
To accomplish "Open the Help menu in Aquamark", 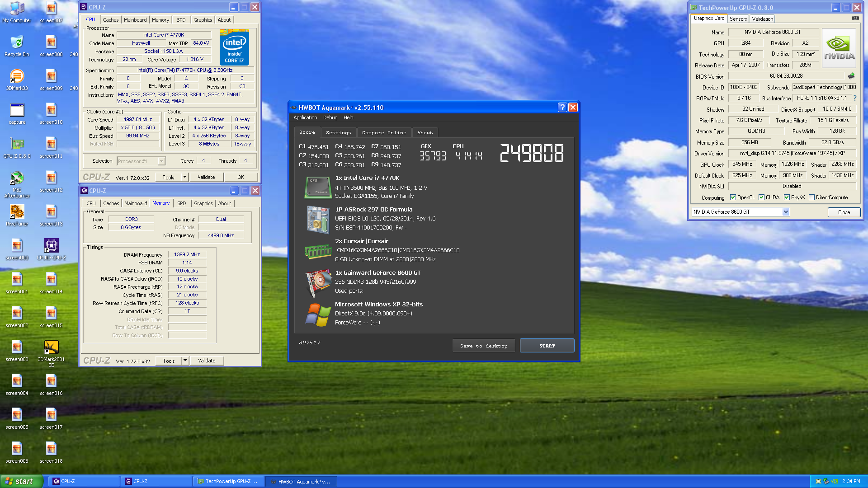I will point(349,117).
